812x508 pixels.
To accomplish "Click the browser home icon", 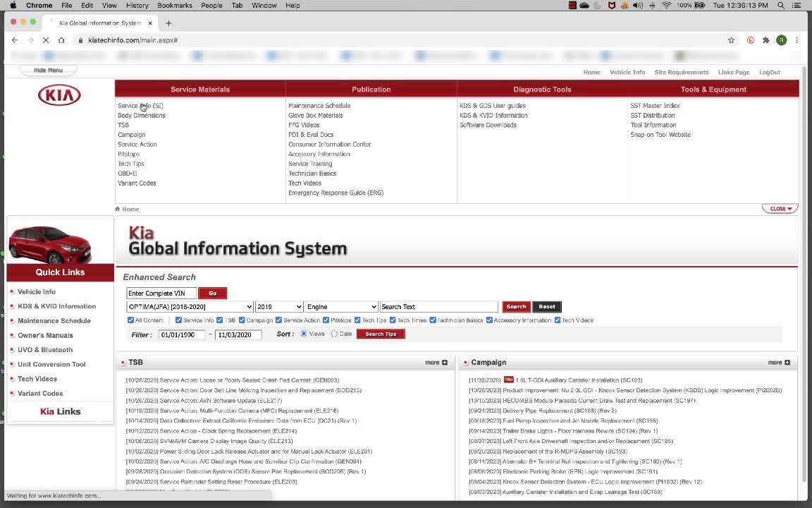I will coord(61,40).
